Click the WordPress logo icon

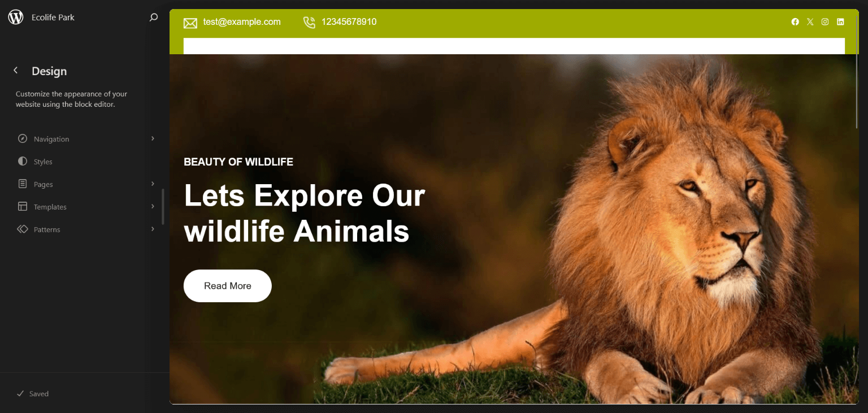click(x=16, y=17)
